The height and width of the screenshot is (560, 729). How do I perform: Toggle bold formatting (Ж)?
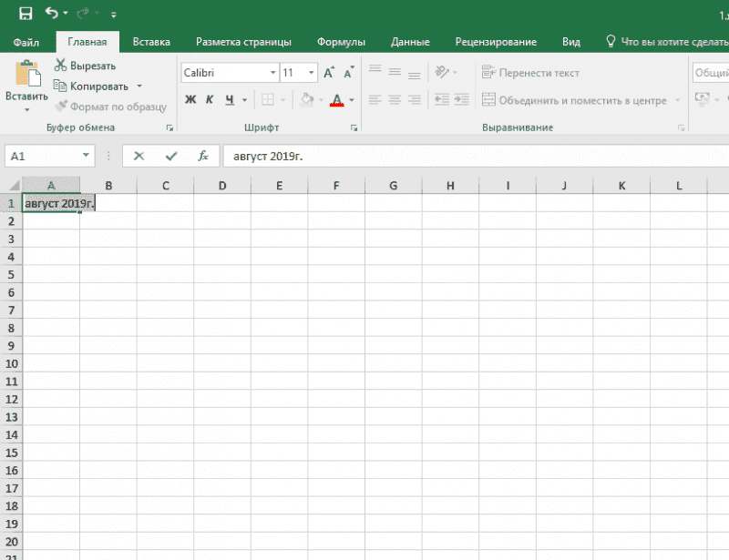190,100
